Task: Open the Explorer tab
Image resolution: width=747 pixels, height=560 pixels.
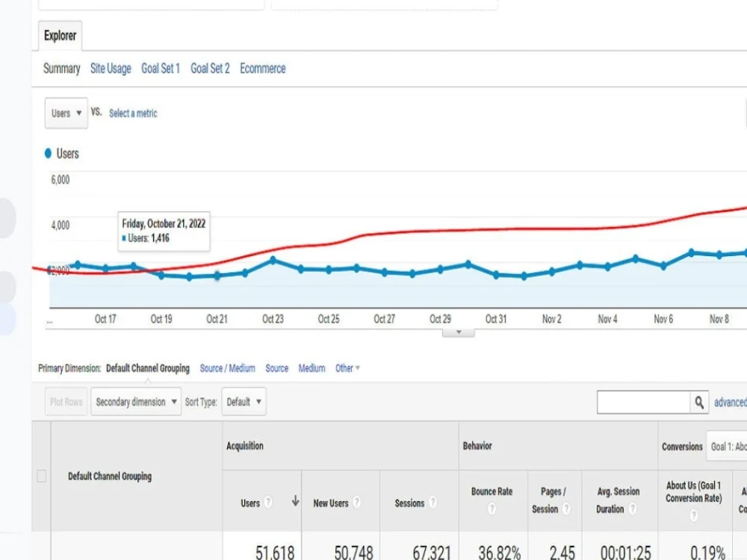Action: click(x=60, y=36)
